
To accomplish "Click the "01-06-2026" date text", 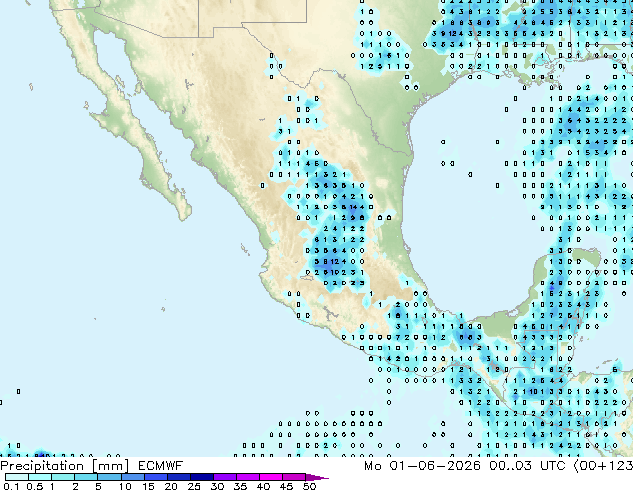I will pyautogui.click(x=435, y=466).
